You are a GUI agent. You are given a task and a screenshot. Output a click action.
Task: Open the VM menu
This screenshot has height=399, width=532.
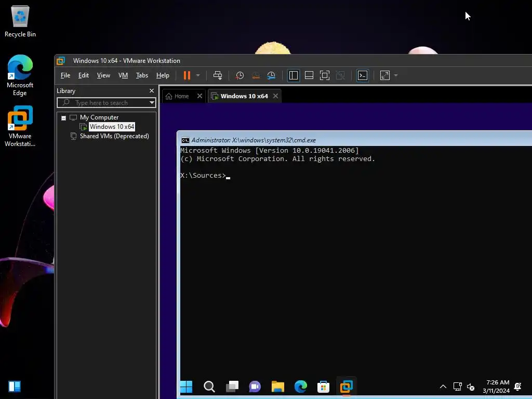[x=123, y=75]
